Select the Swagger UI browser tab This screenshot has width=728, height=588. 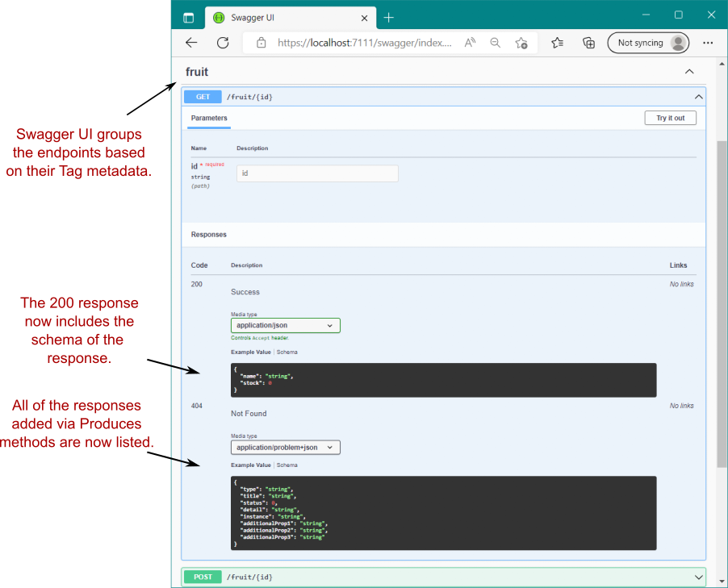coord(291,18)
